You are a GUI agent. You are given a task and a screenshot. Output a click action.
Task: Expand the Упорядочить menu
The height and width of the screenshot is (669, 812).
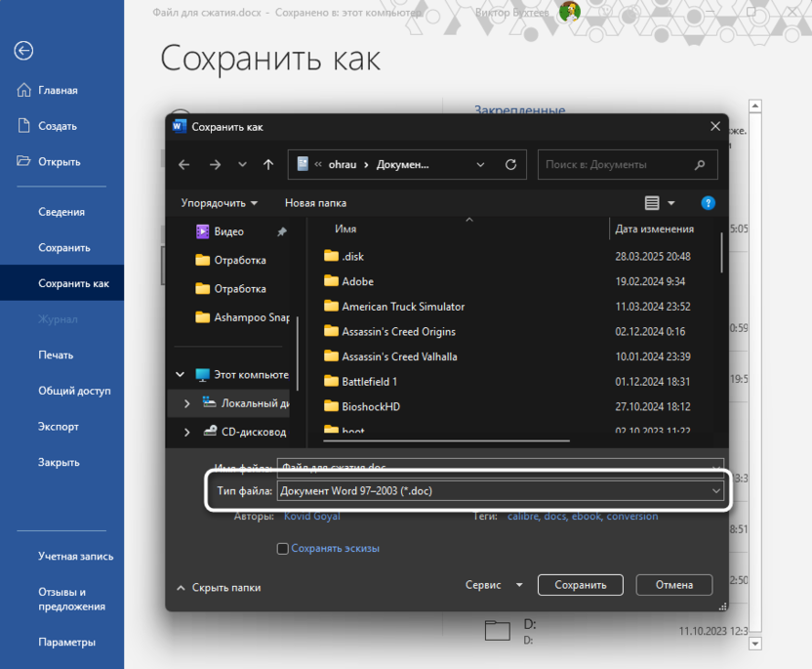[x=220, y=203]
